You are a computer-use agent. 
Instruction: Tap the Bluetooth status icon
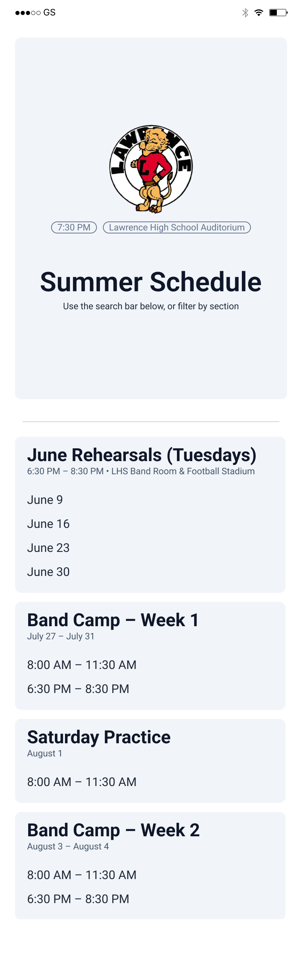click(245, 12)
